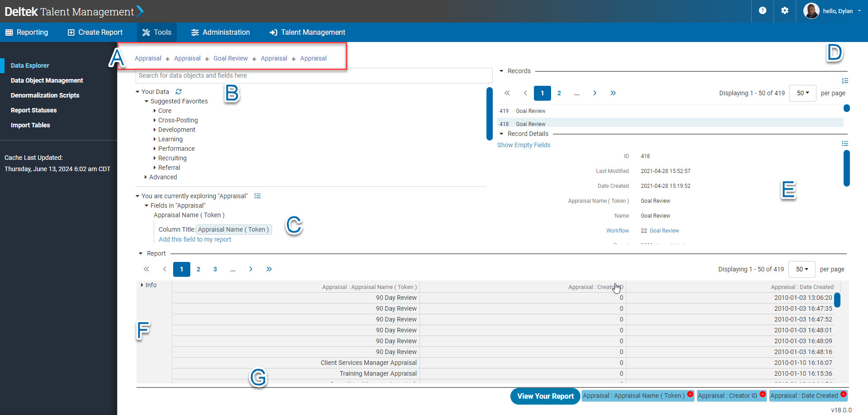This screenshot has height=415, width=868.
Task: Go to next Report page arrow
Action: 251,269
